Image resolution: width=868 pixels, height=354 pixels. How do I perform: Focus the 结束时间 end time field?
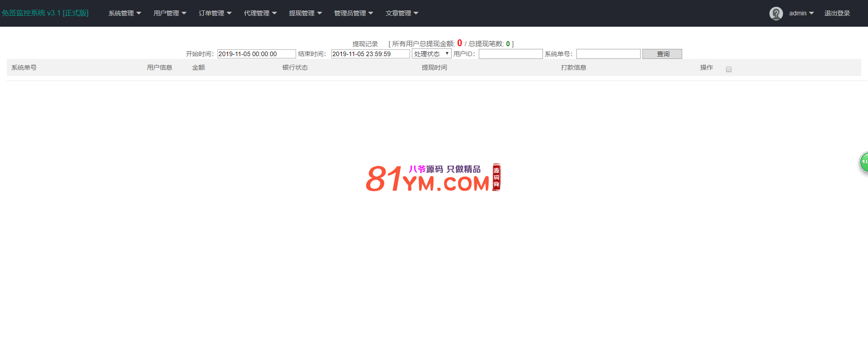(370, 54)
